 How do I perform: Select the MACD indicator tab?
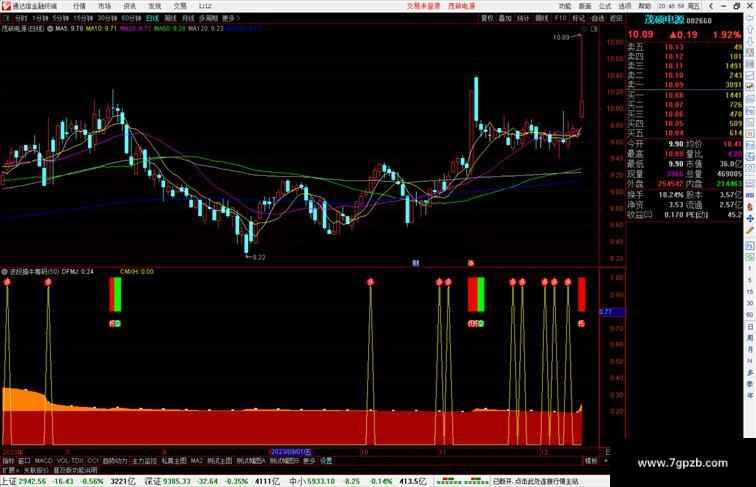tap(43, 461)
